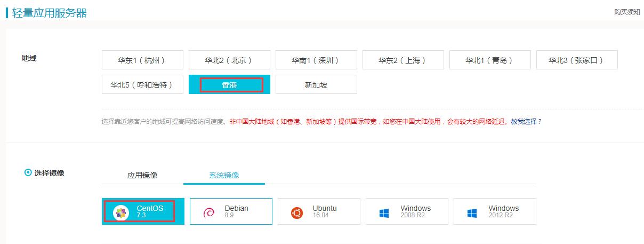Pick the 华北3（张家口）region option
This screenshot has height=244, width=644.
pos(577,60)
